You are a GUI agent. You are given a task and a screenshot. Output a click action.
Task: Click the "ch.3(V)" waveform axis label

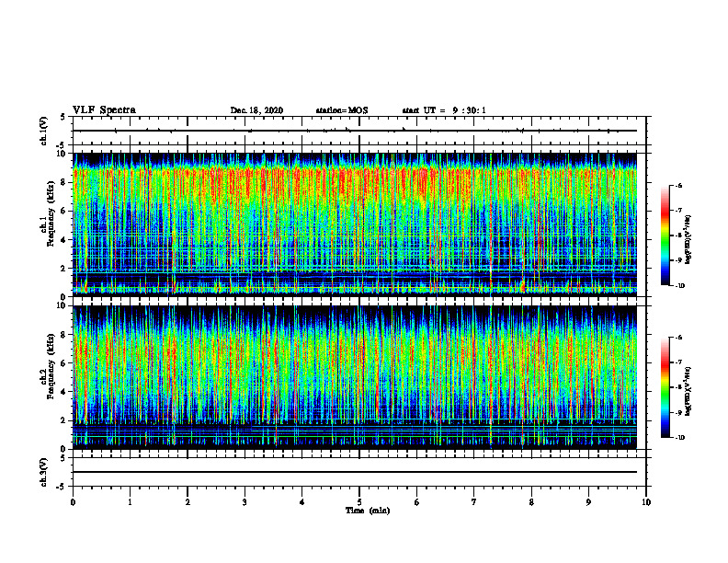44,472
